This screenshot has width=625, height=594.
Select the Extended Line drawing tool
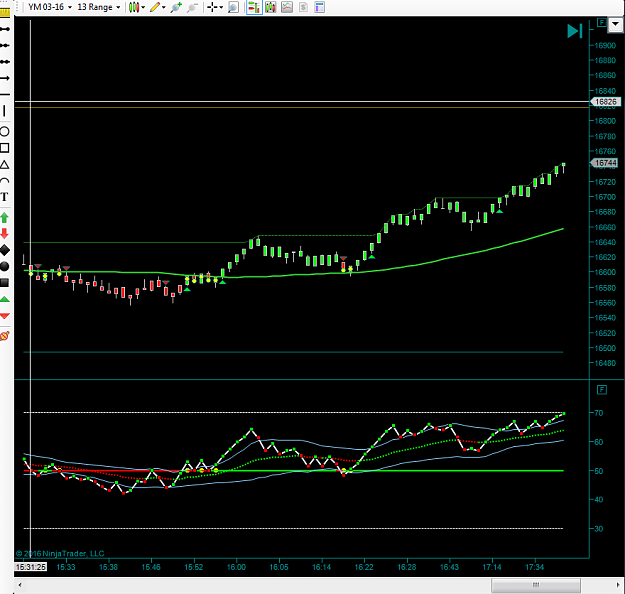[5, 62]
